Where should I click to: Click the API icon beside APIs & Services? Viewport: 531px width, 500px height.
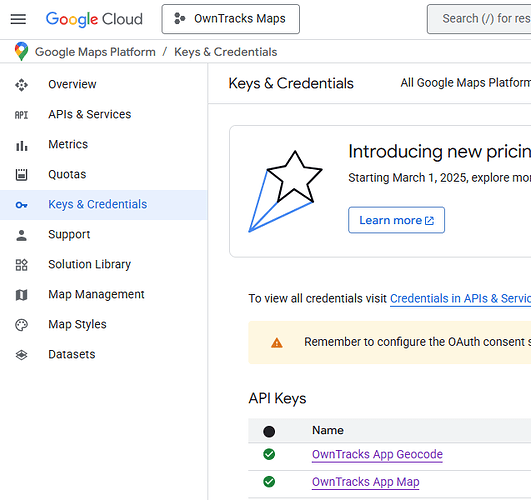[x=21, y=115]
